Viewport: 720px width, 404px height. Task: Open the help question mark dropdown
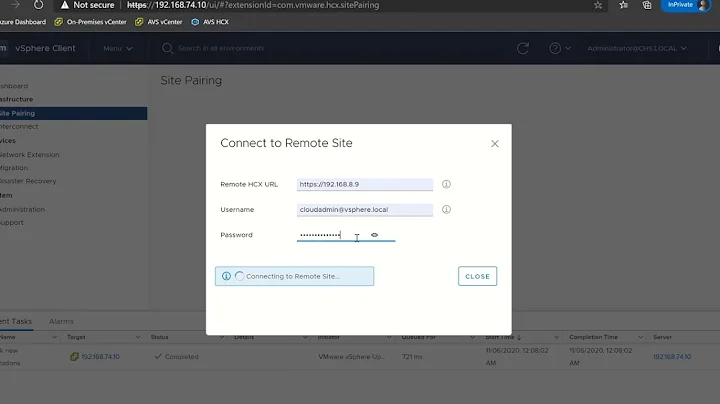pyautogui.click(x=560, y=48)
